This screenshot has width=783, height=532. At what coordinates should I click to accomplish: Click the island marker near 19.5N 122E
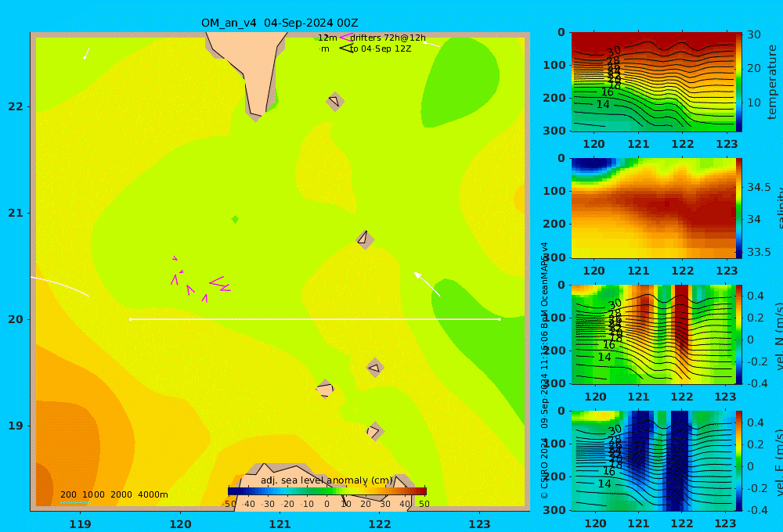(x=375, y=368)
